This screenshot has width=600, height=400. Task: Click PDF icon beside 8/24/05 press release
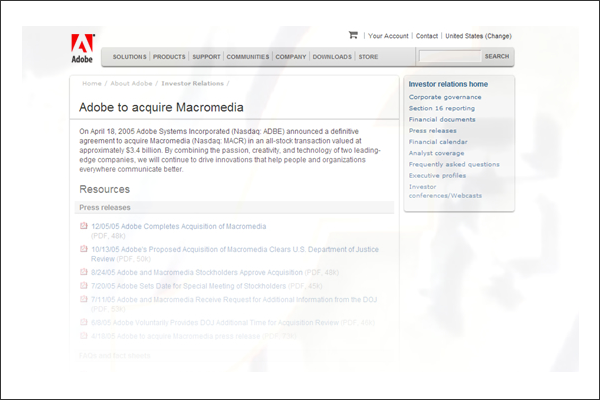[x=83, y=272]
